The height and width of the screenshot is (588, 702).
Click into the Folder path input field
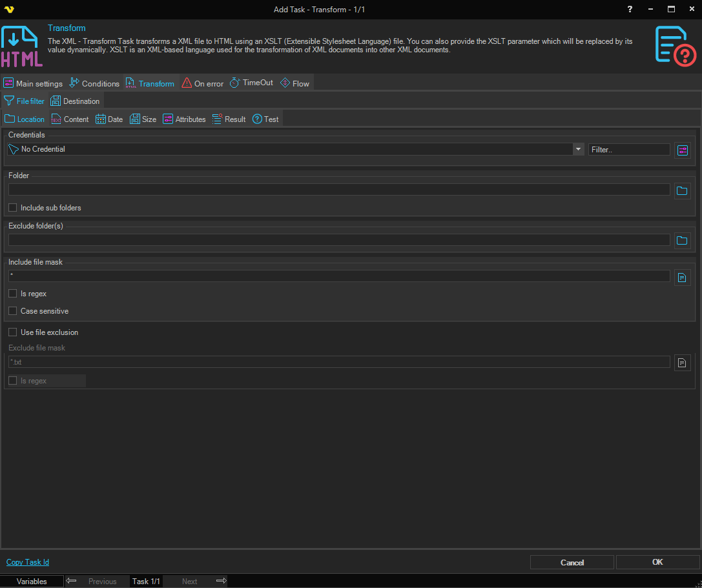339,190
